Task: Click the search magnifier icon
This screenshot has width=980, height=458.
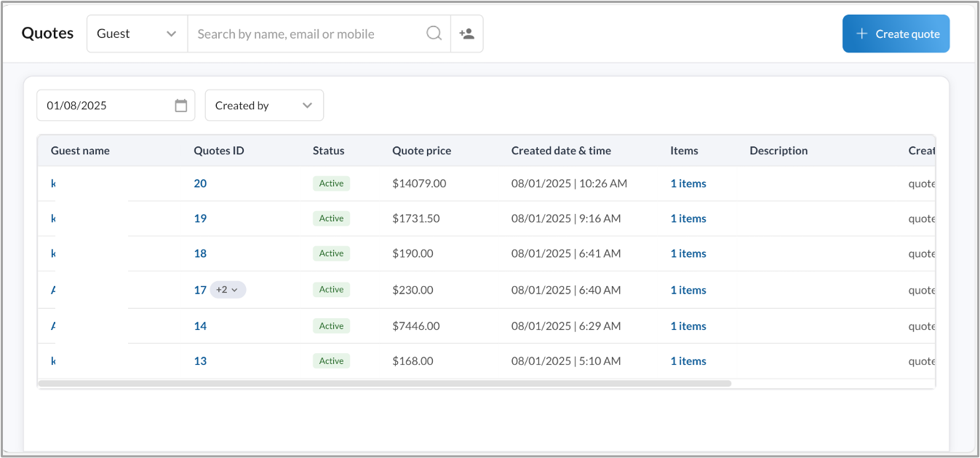Action: coord(434,33)
